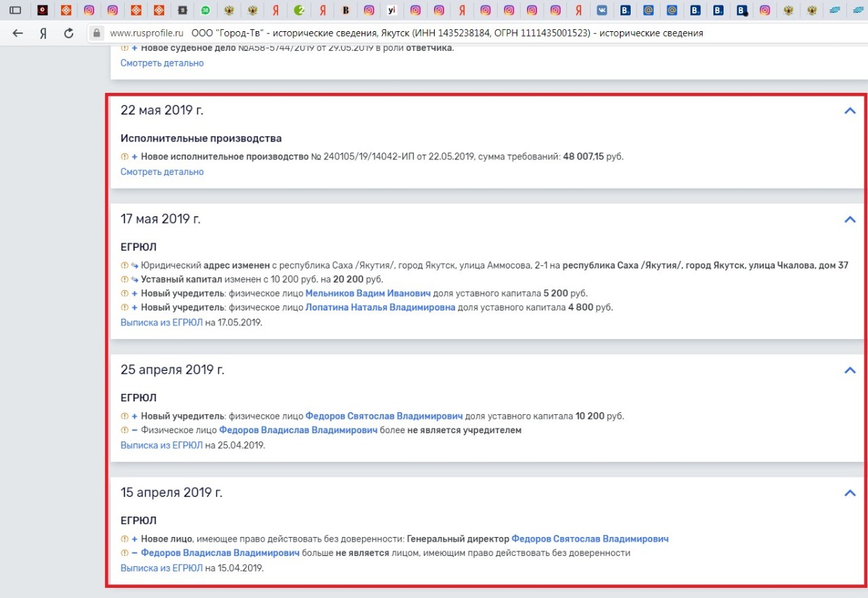
Task: Click the ЕГРЮЛ heading under 15 апреля 2019
Action: point(138,521)
